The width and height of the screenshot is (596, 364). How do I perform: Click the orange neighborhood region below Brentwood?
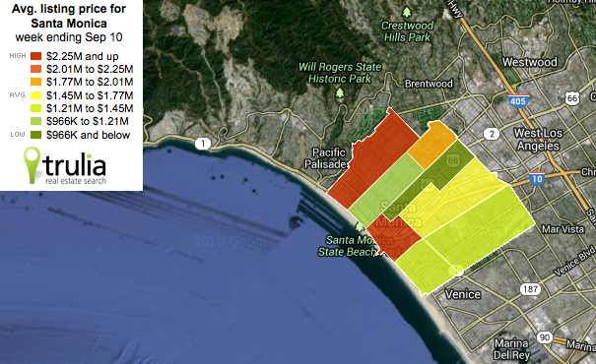[432, 145]
